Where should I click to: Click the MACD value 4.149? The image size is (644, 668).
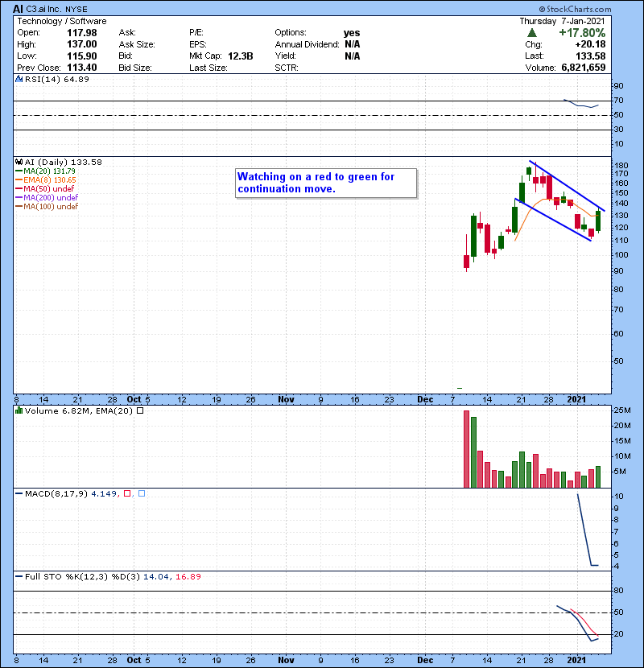(104, 493)
